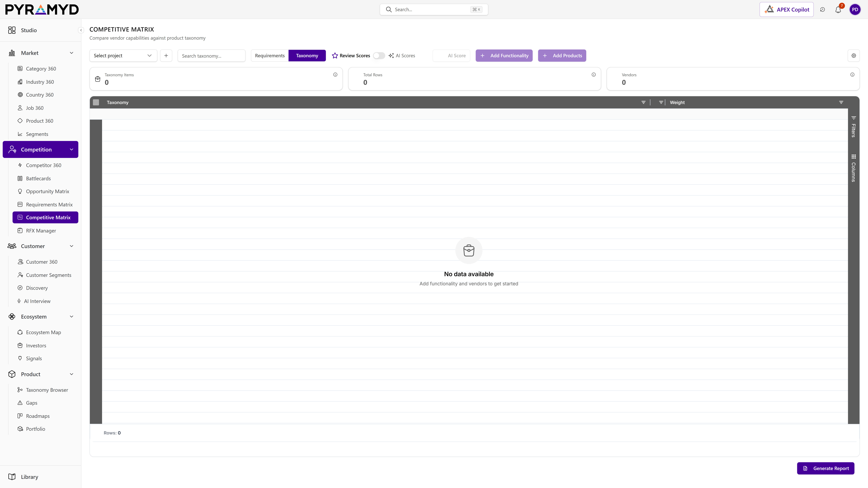868x488 pixels.
Task: Click Add Products button
Action: [562, 56]
